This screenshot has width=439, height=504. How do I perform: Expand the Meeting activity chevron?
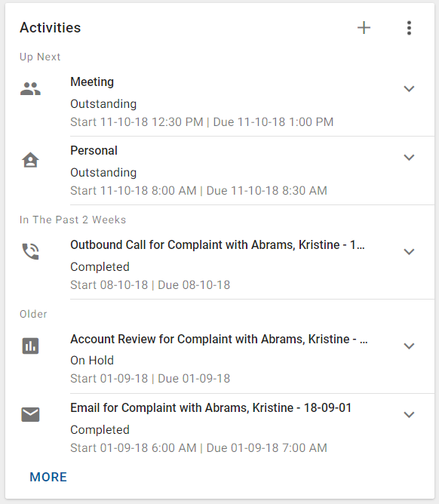click(409, 89)
